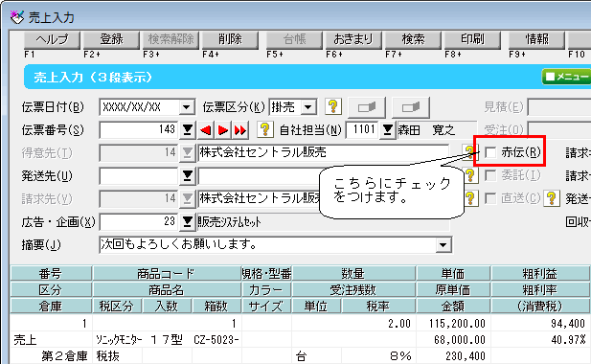Click the red next slip arrow
Screen dimensions: 591x364
[x=223, y=130]
